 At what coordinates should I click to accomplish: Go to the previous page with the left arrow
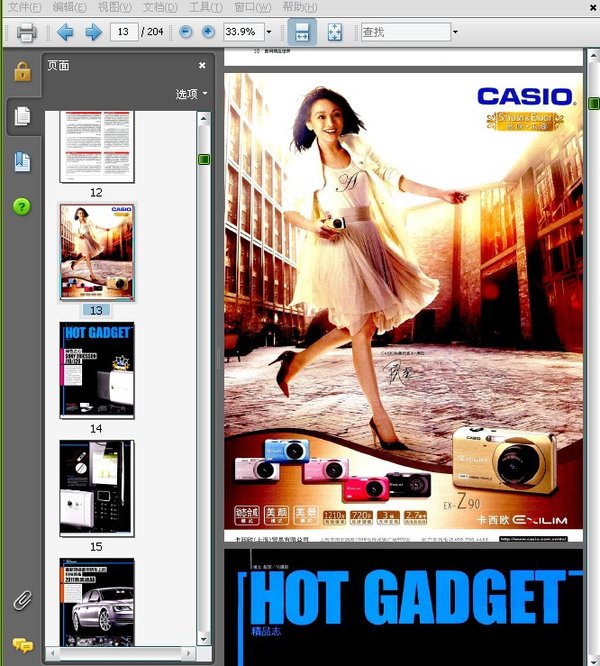(65, 32)
